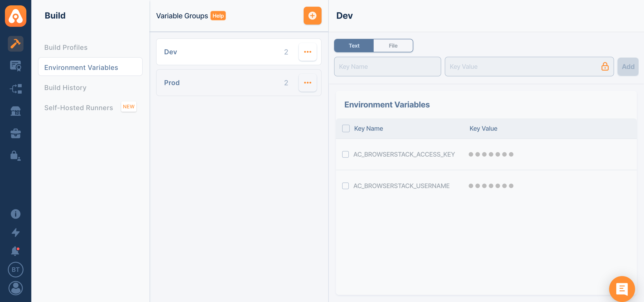Open the Prod group three-dots menu

click(x=307, y=83)
